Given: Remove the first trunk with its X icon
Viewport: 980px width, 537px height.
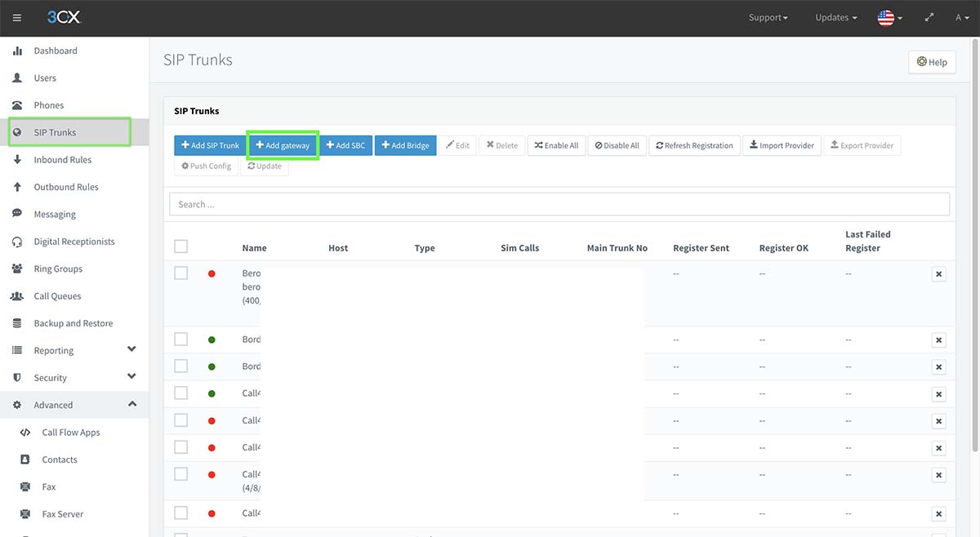Looking at the screenshot, I should click(x=938, y=274).
